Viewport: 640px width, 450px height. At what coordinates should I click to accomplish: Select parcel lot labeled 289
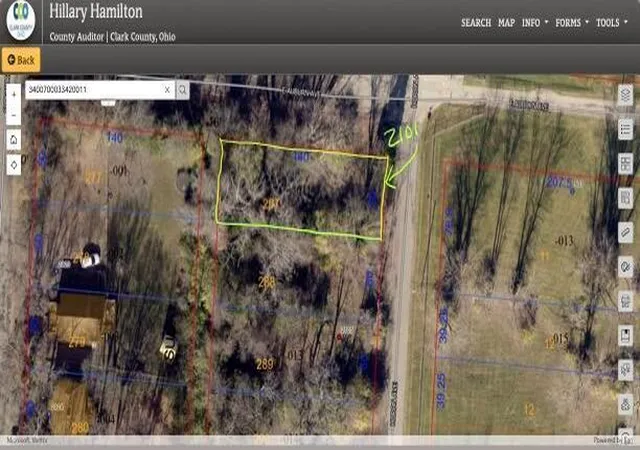(264, 364)
